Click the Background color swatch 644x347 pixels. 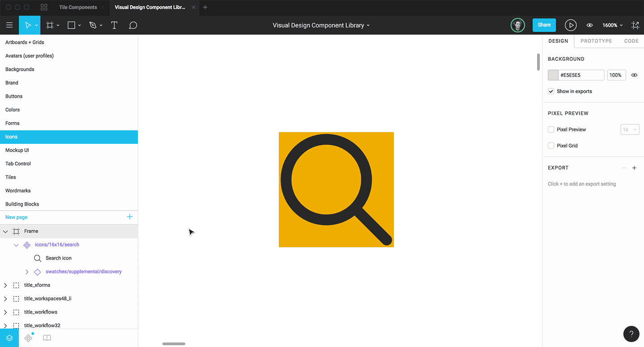click(552, 75)
